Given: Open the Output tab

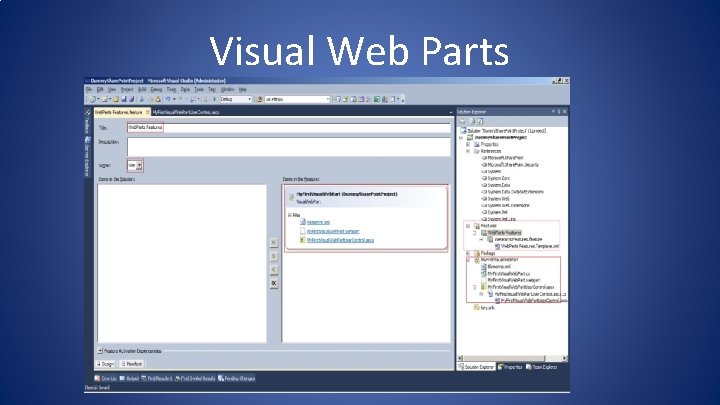Looking at the screenshot, I should tap(129, 379).
